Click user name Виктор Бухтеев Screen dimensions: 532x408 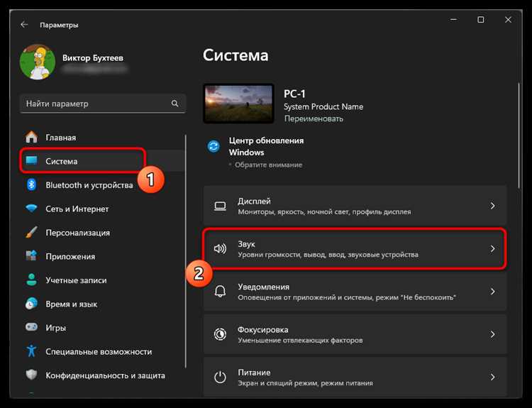coord(93,57)
